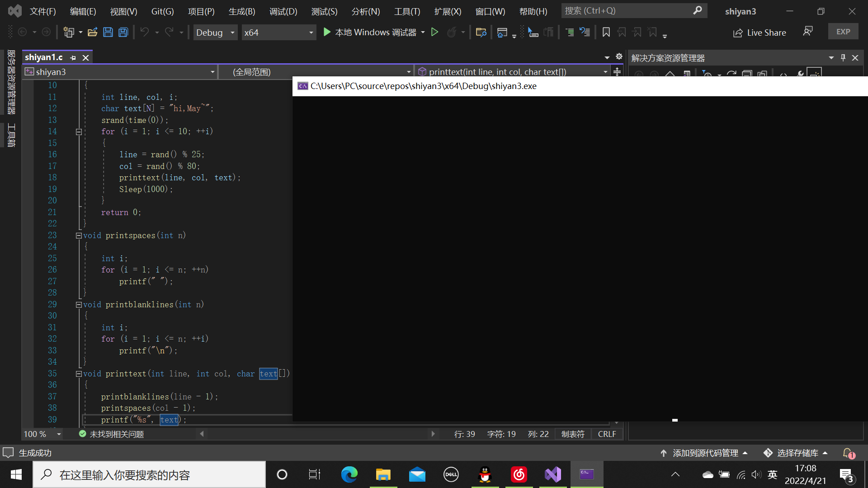Image resolution: width=868 pixels, height=488 pixels.
Task: Collapse the printspaces function outline
Action: click(79, 235)
